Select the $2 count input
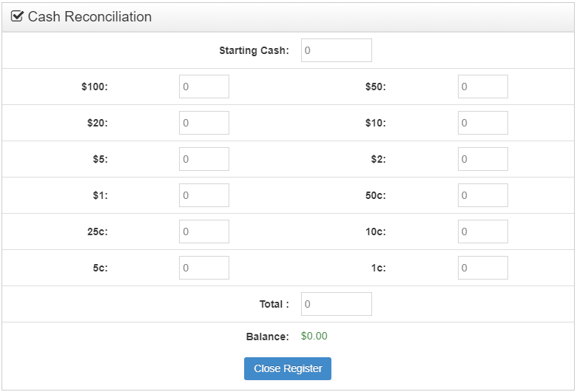 click(x=482, y=159)
